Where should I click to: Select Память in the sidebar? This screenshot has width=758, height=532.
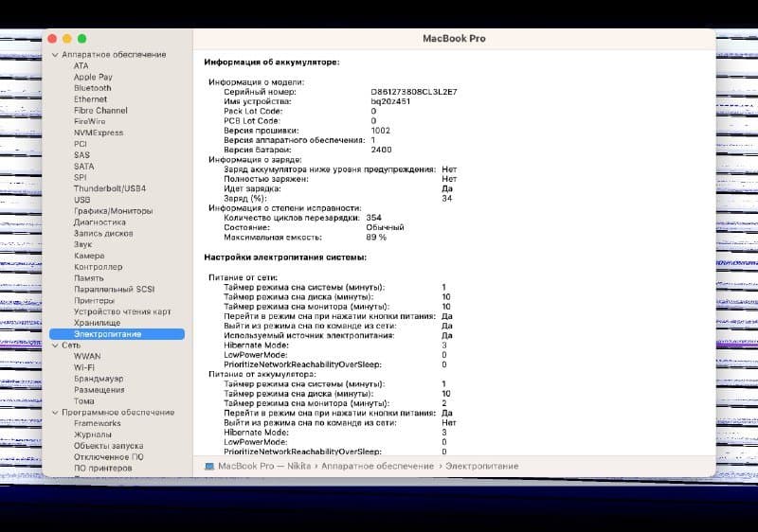pyautogui.click(x=88, y=278)
